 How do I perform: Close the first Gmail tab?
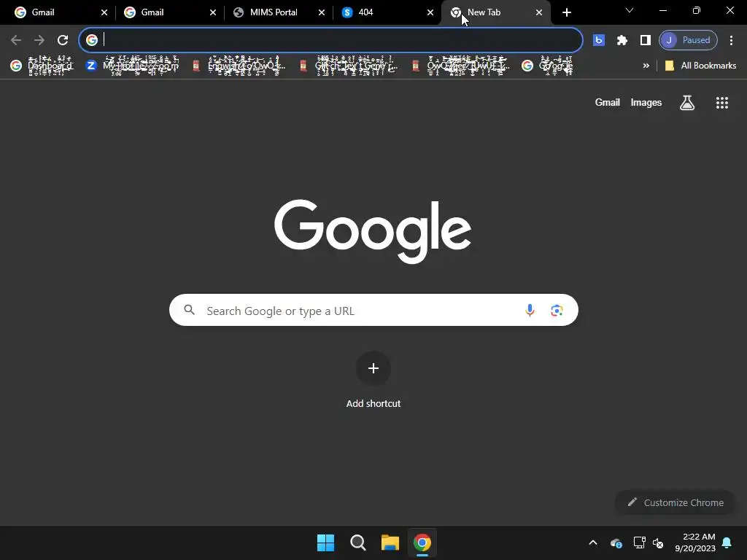(104, 12)
